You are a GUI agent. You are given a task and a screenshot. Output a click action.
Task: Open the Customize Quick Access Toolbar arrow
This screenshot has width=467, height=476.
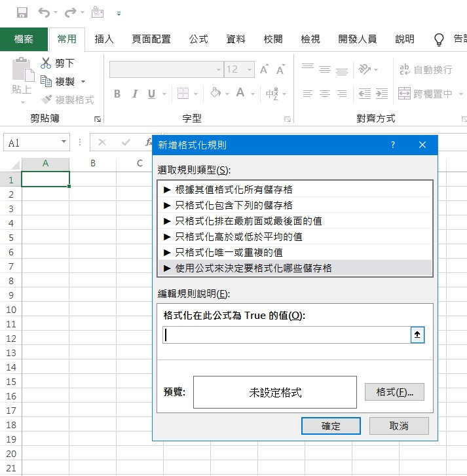point(119,13)
